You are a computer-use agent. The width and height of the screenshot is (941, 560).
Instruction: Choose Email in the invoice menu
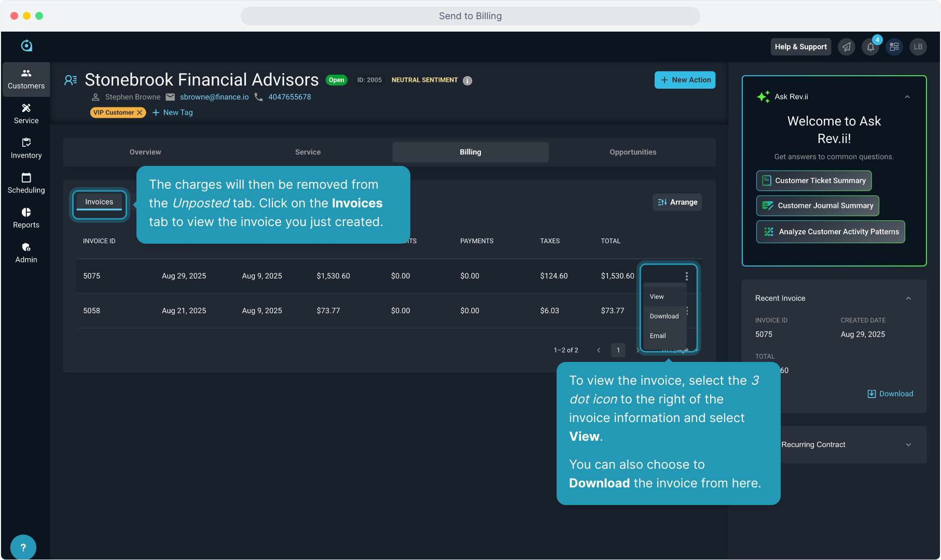(x=658, y=336)
